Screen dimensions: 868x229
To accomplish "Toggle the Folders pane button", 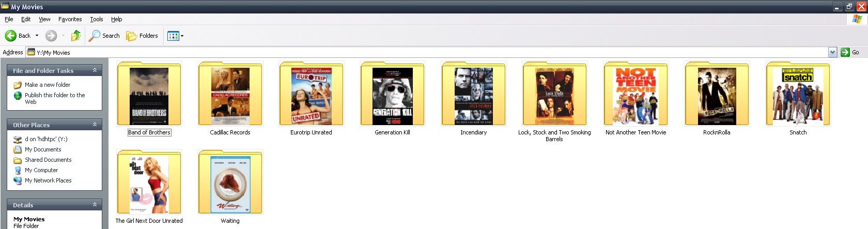I will 142,36.
